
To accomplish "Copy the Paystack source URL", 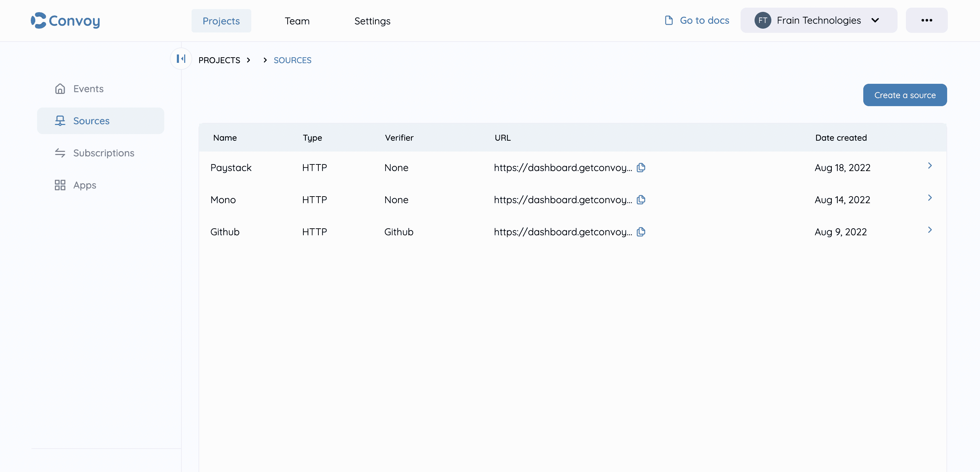I will [x=641, y=168].
